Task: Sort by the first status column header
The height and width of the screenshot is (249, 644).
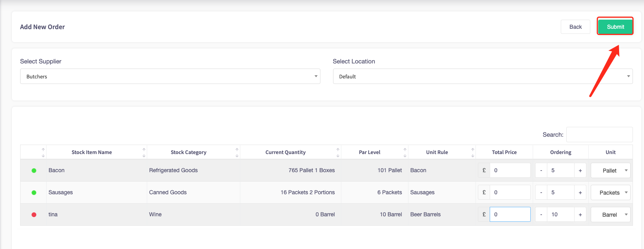Action: pyautogui.click(x=34, y=152)
